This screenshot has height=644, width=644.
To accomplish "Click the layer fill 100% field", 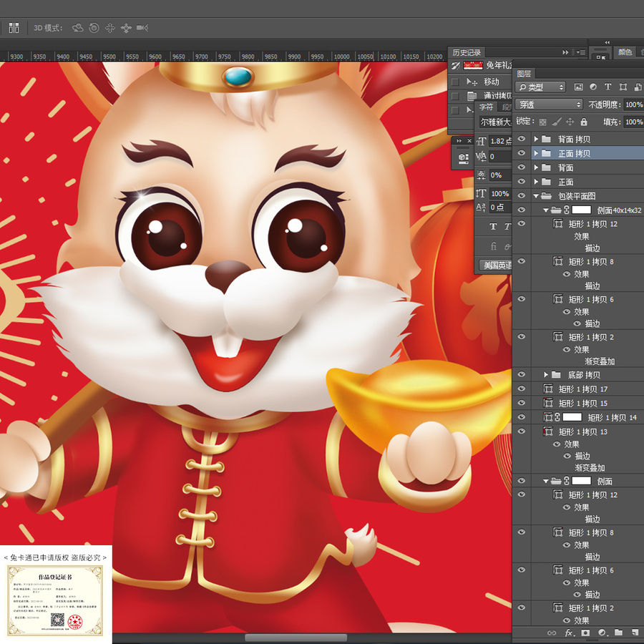I will 634,122.
